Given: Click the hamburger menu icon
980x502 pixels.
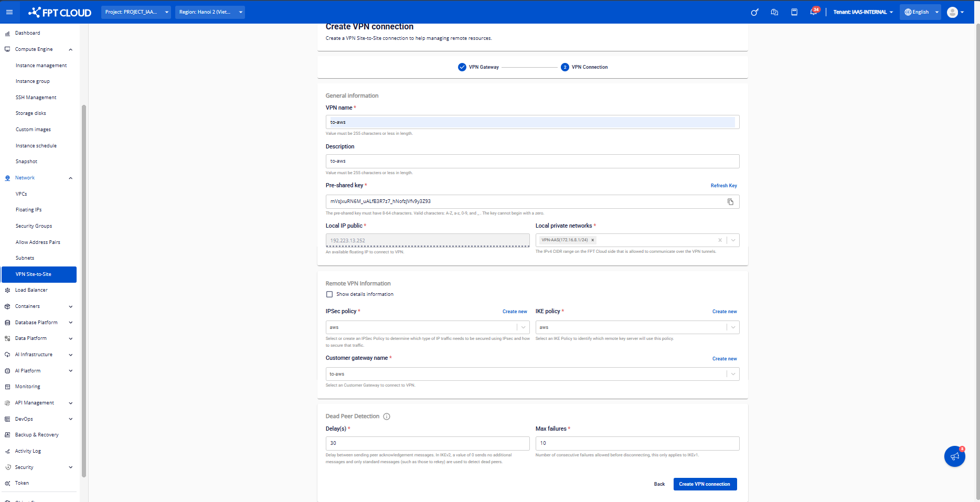Looking at the screenshot, I should tap(9, 12).
